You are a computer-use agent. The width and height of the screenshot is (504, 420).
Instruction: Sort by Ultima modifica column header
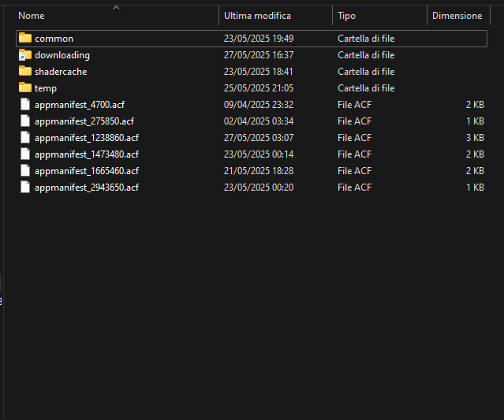[257, 16]
